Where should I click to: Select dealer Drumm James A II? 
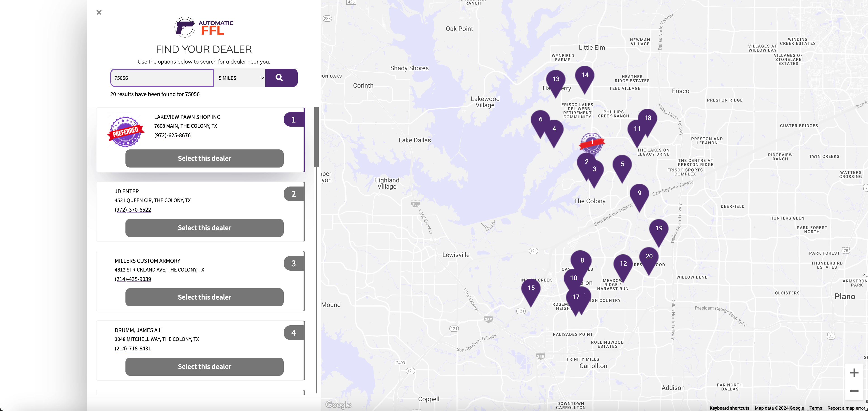pyautogui.click(x=204, y=366)
